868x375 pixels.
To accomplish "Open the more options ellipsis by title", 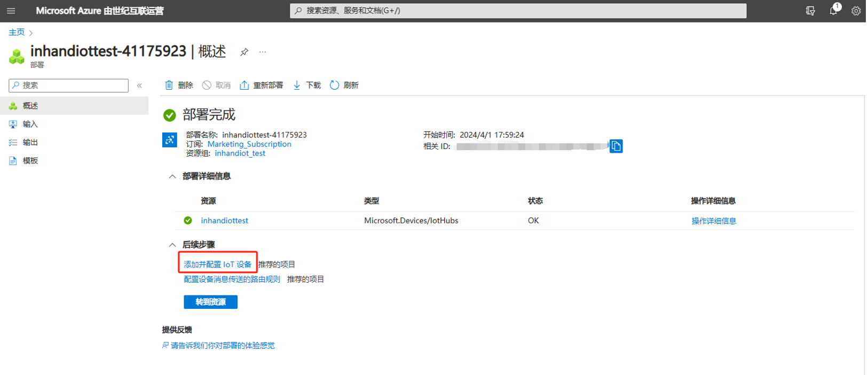I will pos(263,52).
